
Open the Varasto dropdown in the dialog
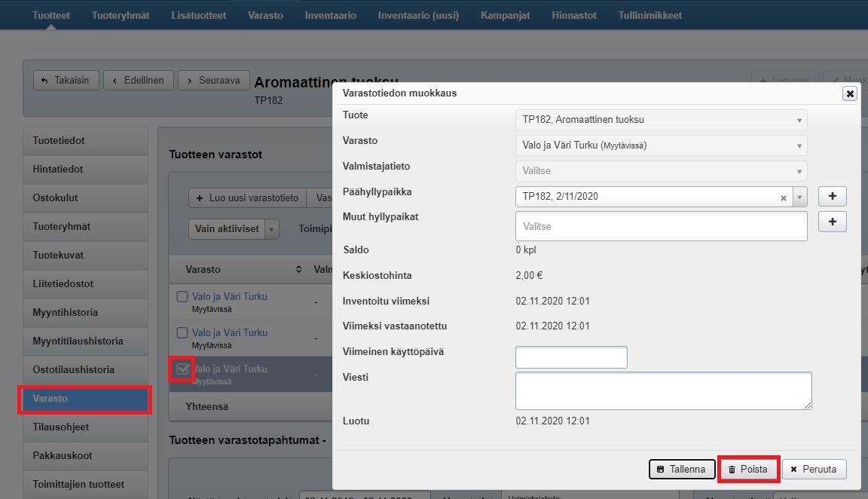click(660, 145)
